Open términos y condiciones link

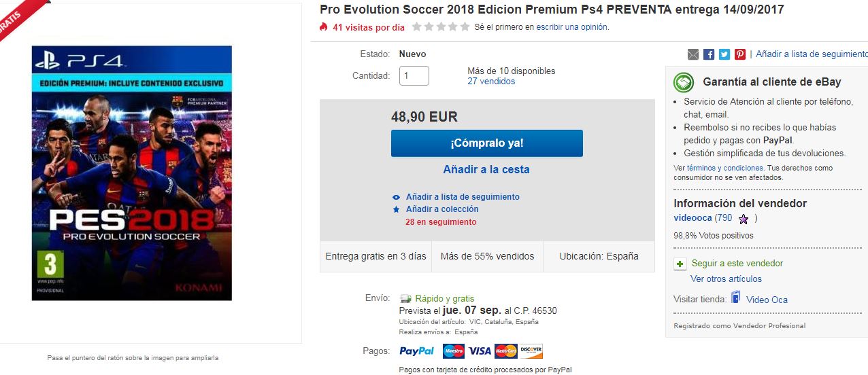[x=725, y=168]
